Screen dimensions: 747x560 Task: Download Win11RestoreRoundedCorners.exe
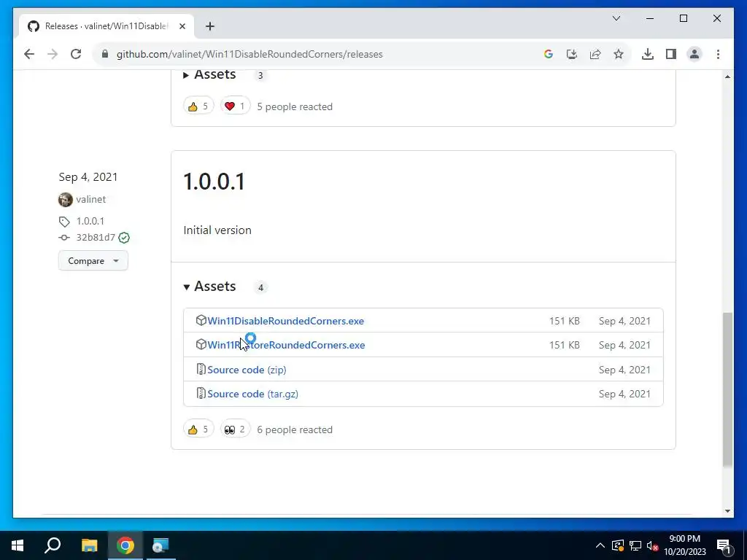(286, 345)
